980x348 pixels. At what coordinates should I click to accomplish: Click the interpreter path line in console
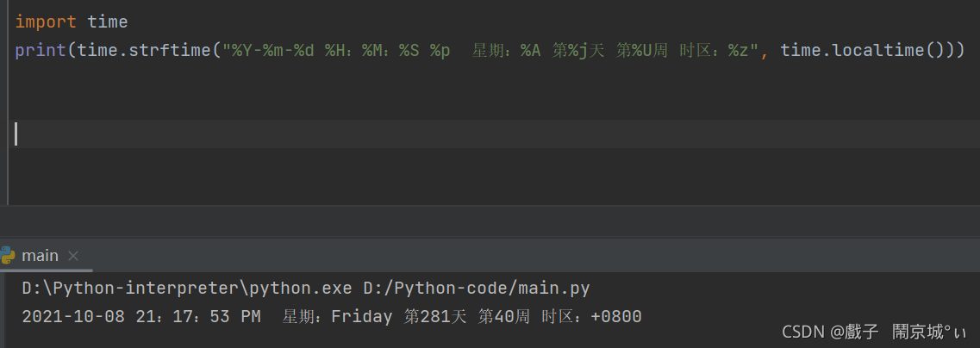point(306,289)
